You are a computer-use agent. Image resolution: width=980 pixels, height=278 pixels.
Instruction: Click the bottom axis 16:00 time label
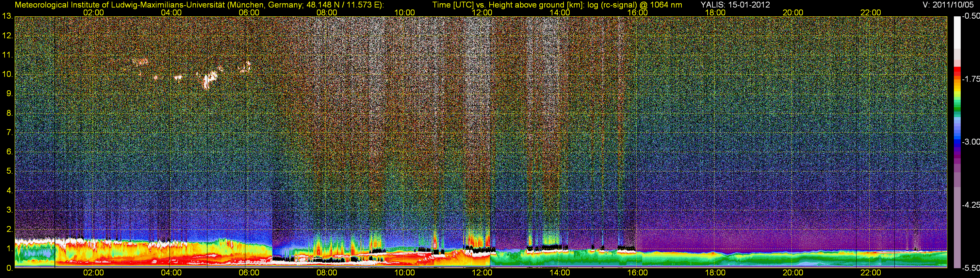[x=637, y=273]
